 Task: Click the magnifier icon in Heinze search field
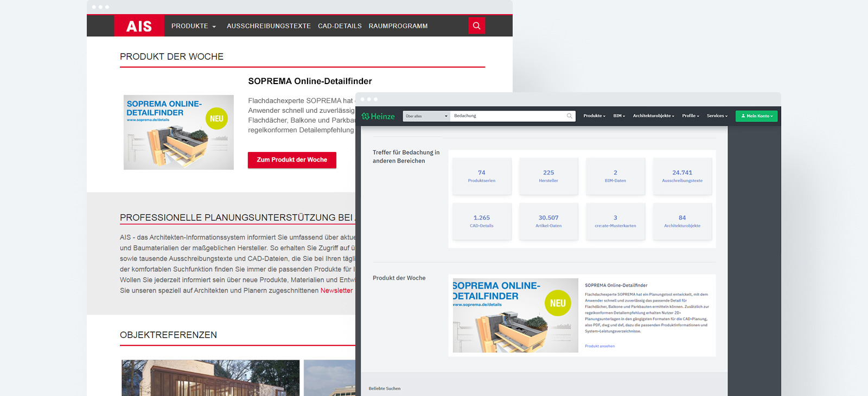tap(570, 116)
